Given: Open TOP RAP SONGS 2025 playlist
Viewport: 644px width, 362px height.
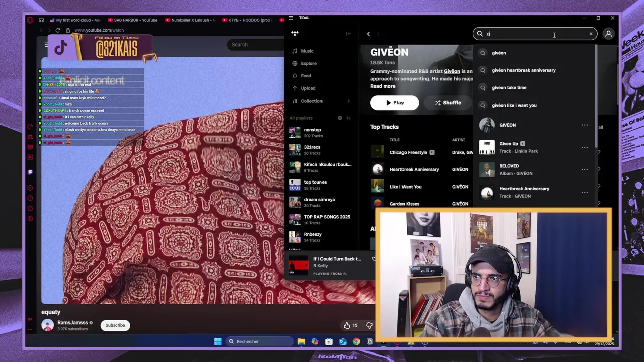Looking at the screenshot, I should click(320, 220).
